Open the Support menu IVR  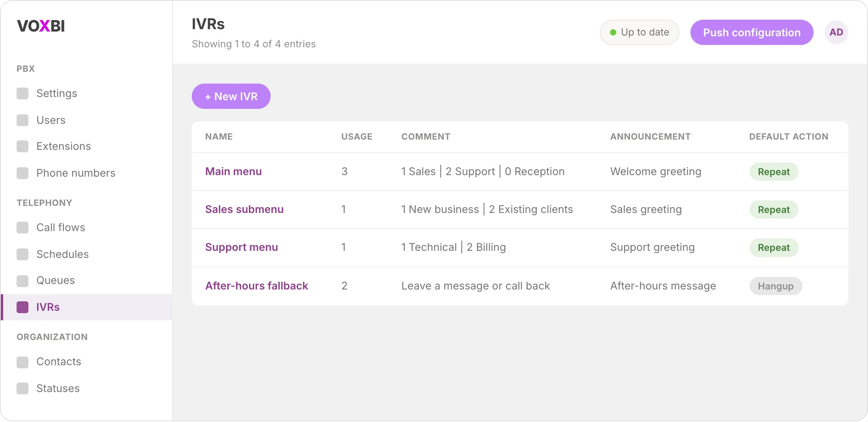pos(241,247)
